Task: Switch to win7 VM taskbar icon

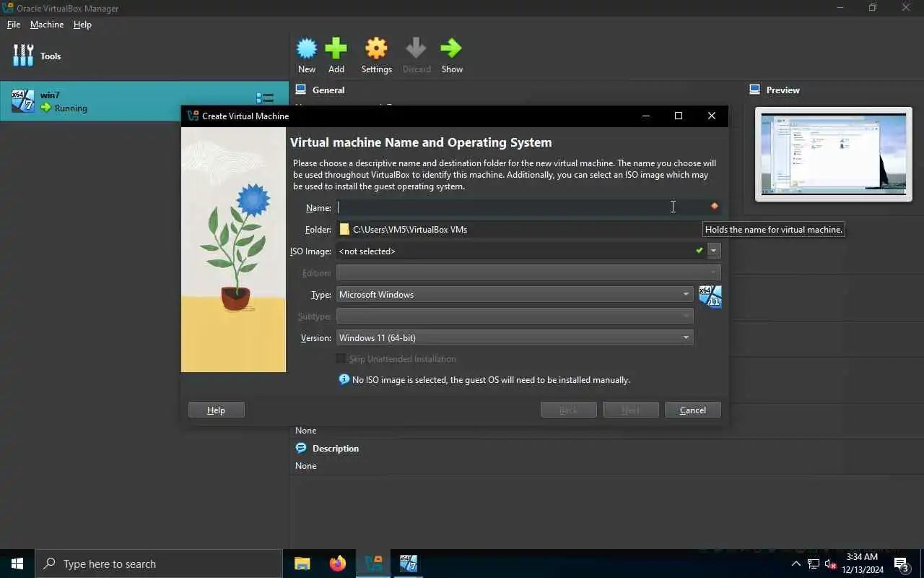Action: point(409,564)
